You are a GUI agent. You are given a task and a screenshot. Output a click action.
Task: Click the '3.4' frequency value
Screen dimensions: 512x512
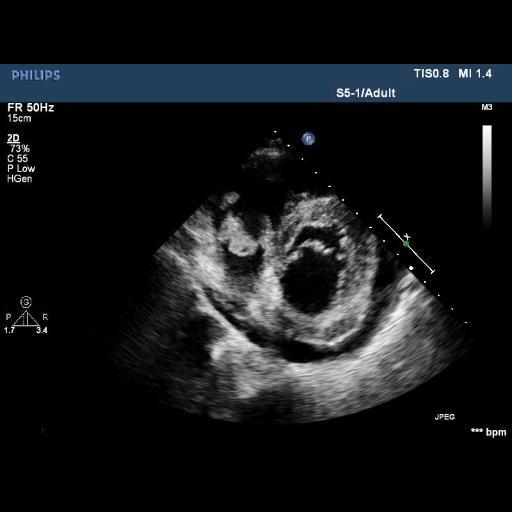[x=42, y=330]
